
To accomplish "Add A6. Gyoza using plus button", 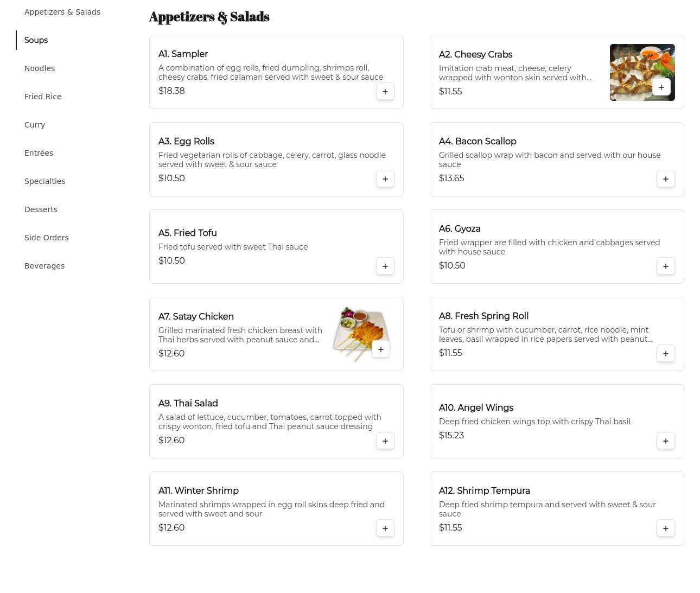I will coord(665,266).
